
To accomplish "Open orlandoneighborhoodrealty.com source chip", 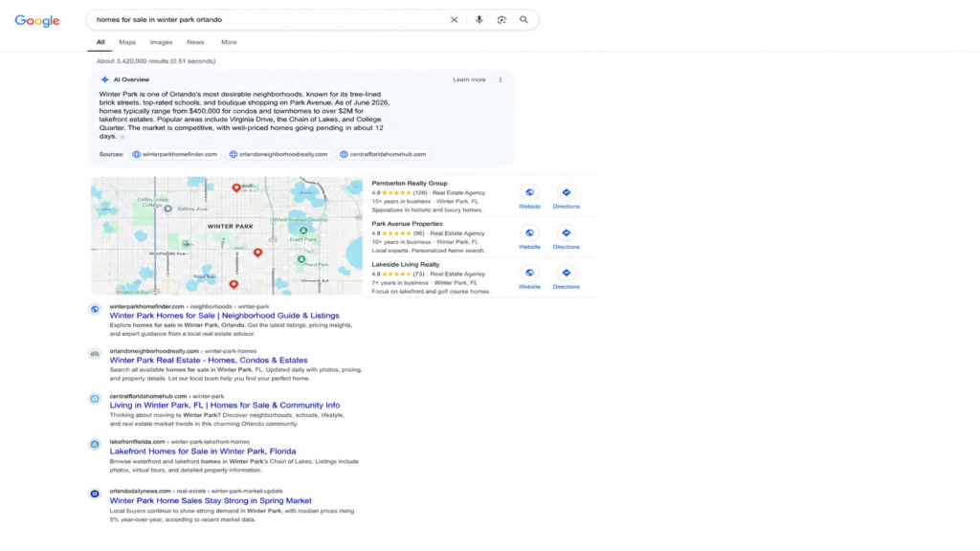I will (278, 154).
